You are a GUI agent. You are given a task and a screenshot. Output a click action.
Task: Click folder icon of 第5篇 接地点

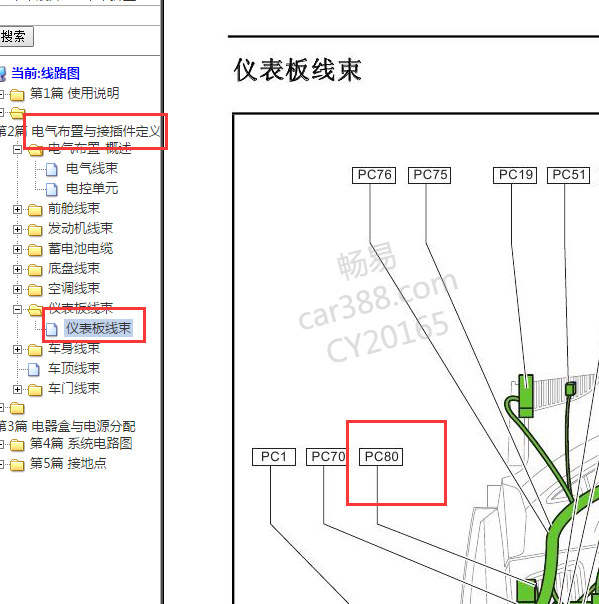coord(17,465)
